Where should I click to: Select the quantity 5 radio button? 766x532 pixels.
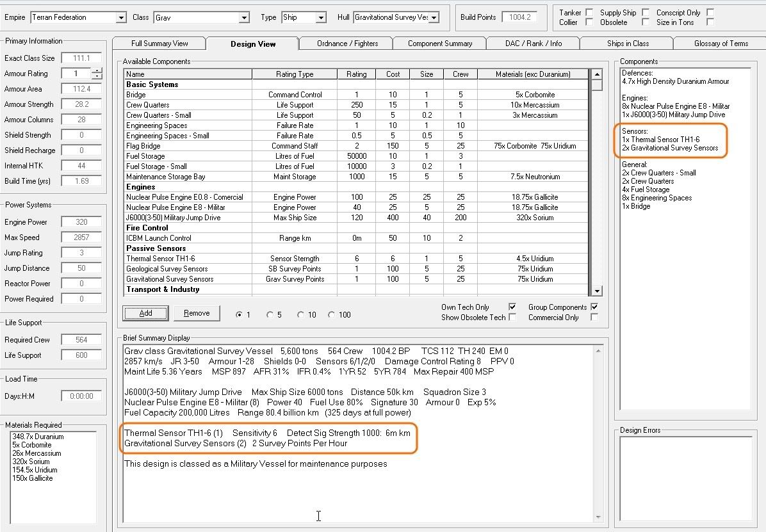pyautogui.click(x=270, y=314)
